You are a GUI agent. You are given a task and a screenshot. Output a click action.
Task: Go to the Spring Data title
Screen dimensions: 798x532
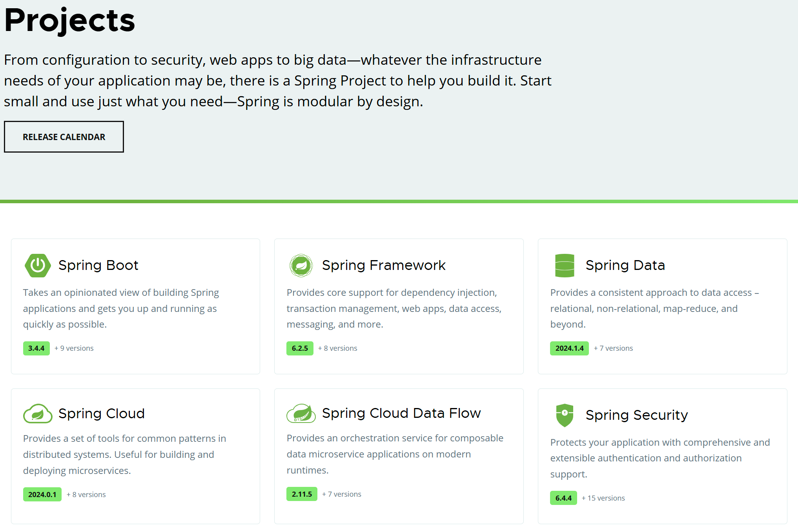pos(625,266)
